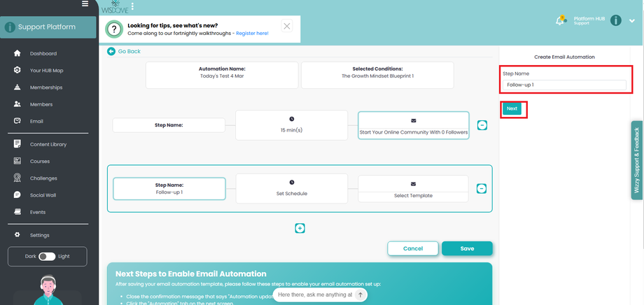This screenshot has height=305, width=644.
Task: Open the three-dot options menu
Action: pyautogui.click(x=132, y=5)
